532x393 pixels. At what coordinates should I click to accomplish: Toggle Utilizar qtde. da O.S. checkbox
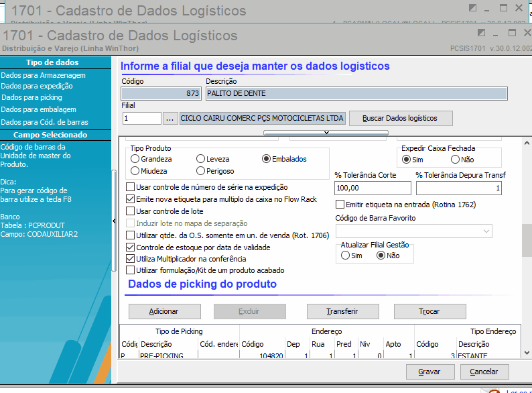pos(130,235)
